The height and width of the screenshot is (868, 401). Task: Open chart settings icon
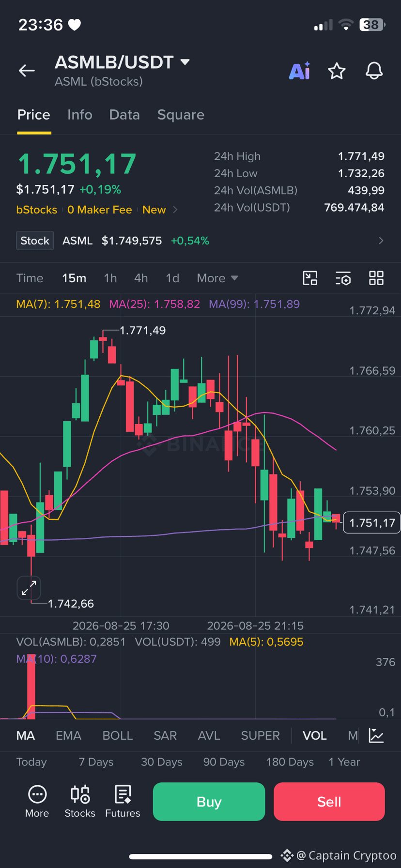click(x=343, y=278)
